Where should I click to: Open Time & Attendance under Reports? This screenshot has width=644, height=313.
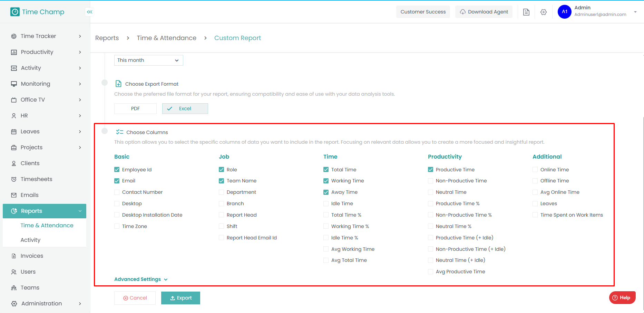point(47,226)
